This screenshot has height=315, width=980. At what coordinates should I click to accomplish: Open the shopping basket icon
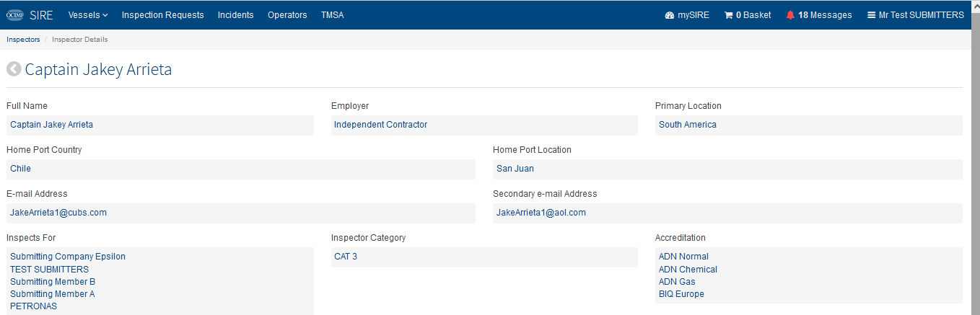(x=728, y=15)
